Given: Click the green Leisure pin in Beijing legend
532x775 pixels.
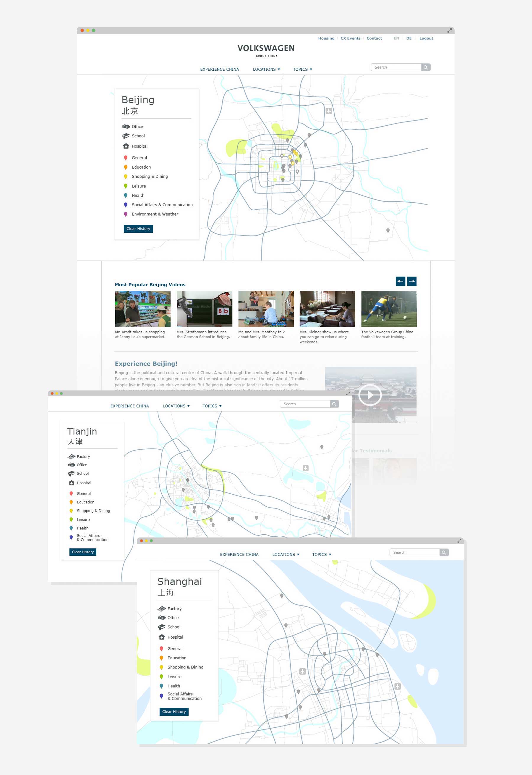Looking at the screenshot, I should [126, 186].
